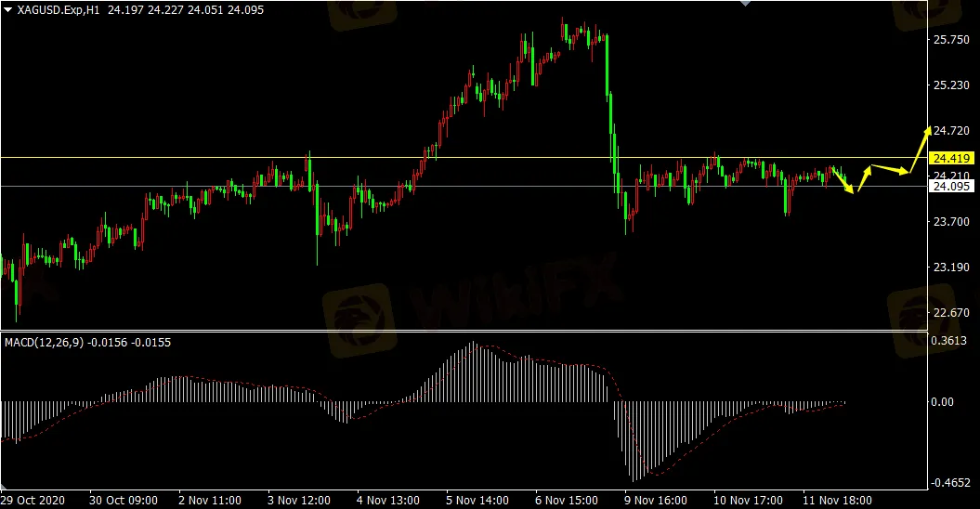Click the 6 Nov 15:00 time label

[567, 501]
